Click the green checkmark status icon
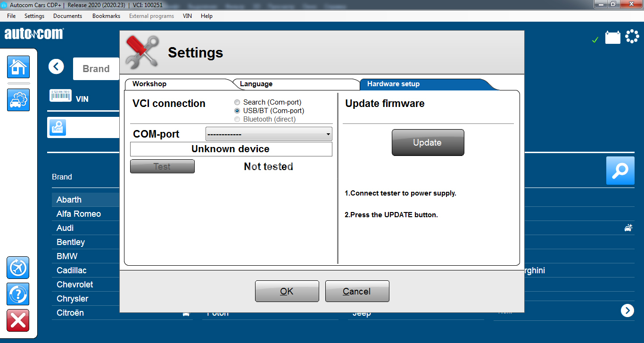This screenshot has width=644, height=343. coord(595,40)
